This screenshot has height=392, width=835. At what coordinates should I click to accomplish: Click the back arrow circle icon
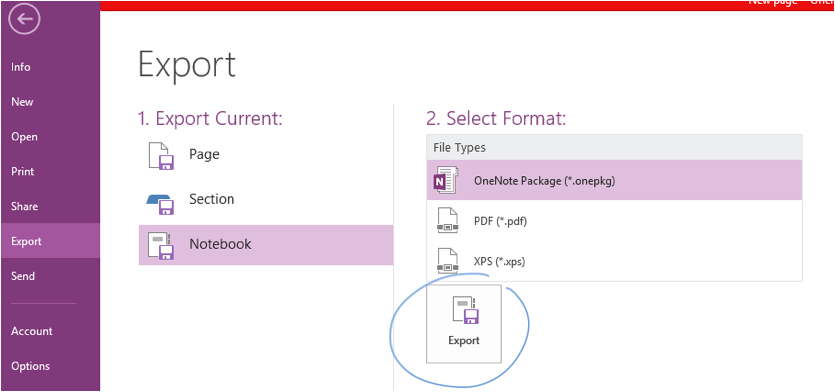click(24, 19)
